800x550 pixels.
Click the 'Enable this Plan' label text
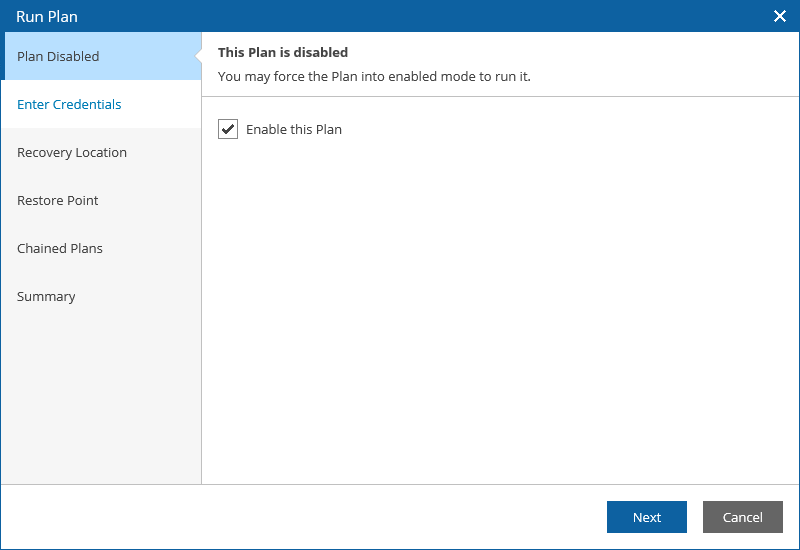tap(294, 129)
